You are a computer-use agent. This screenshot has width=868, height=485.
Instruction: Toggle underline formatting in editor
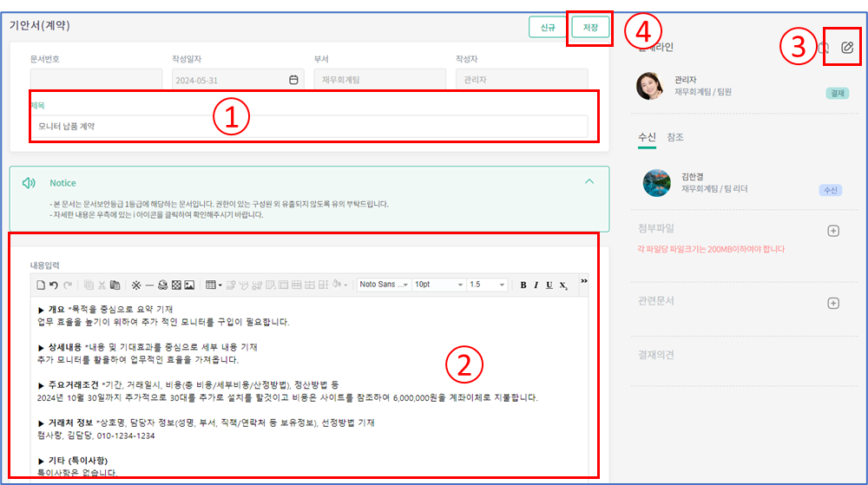pos(549,285)
